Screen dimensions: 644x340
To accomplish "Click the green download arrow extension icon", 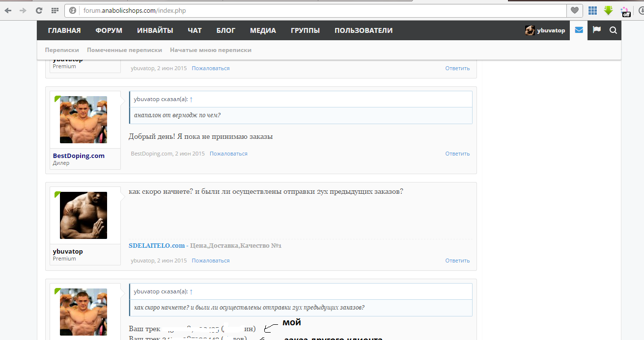I will pyautogui.click(x=609, y=10).
